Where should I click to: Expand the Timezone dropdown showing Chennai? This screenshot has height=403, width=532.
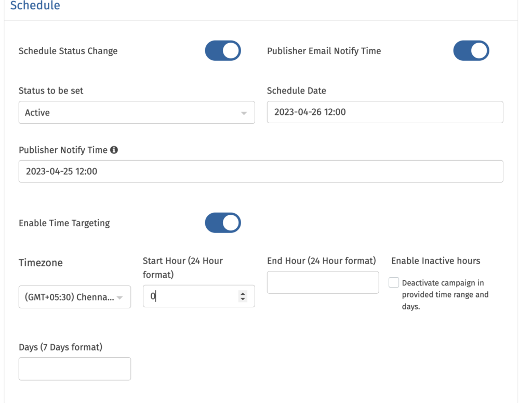74,297
